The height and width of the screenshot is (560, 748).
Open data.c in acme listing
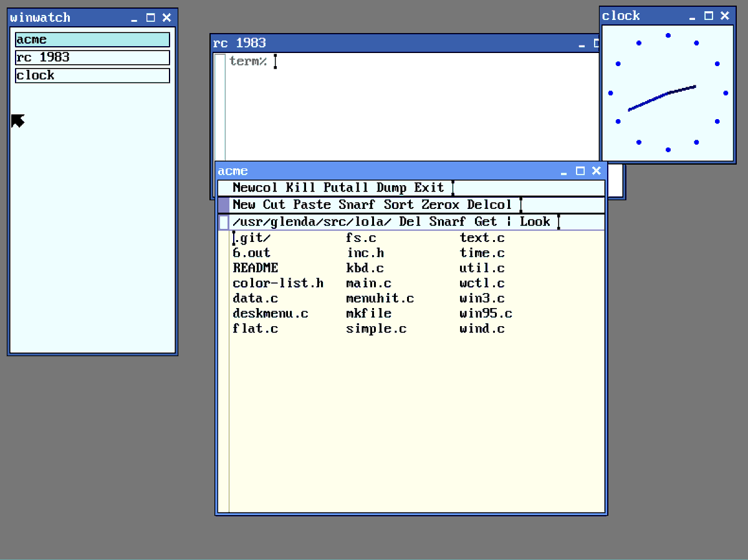[x=256, y=298]
